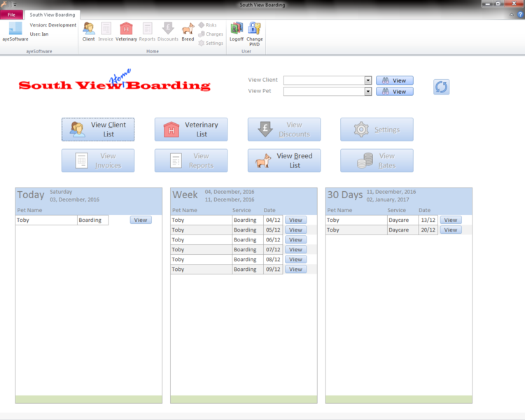This screenshot has width=525, height=420.
Task: Click the Logoff icon
Action: tap(237, 31)
